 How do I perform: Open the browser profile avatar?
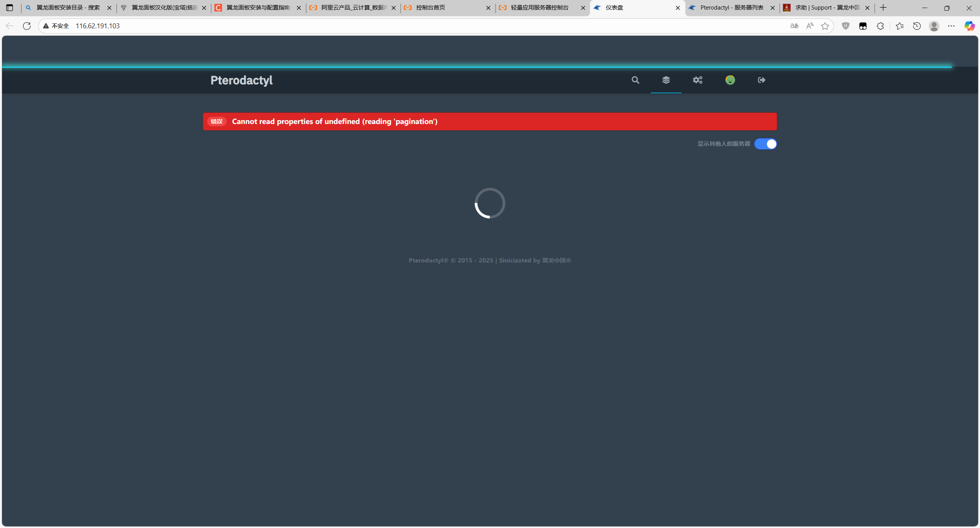click(934, 26)
